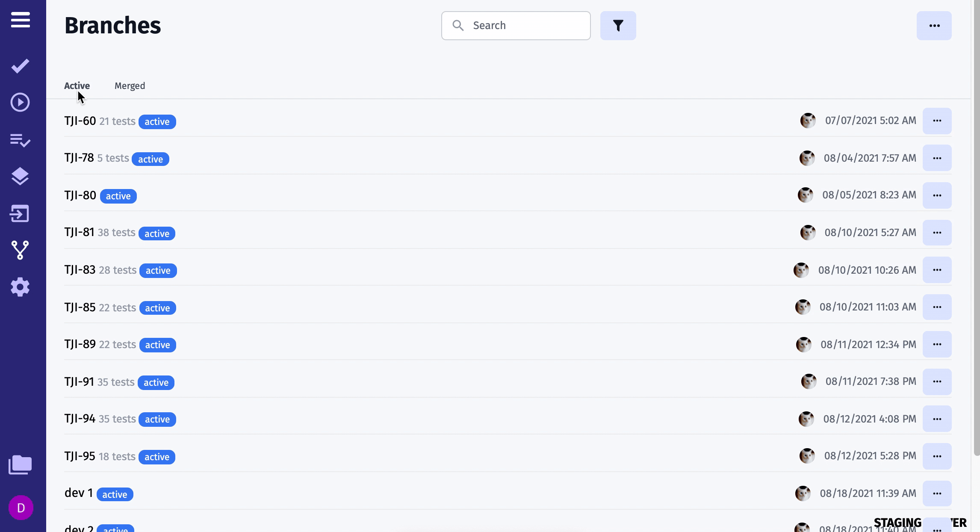
Task: Toggle active status badge on dev 1
Action: (115, 494)
